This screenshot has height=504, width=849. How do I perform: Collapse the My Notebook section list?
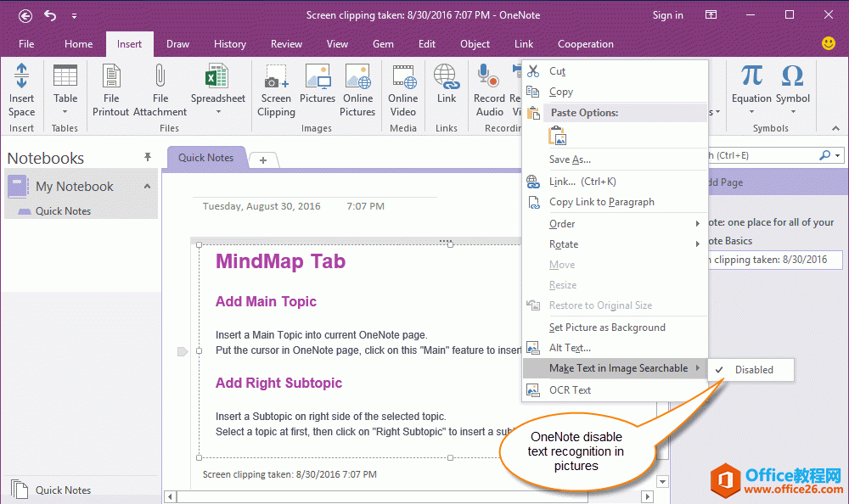pyautogui.click(x=147, y=187)
